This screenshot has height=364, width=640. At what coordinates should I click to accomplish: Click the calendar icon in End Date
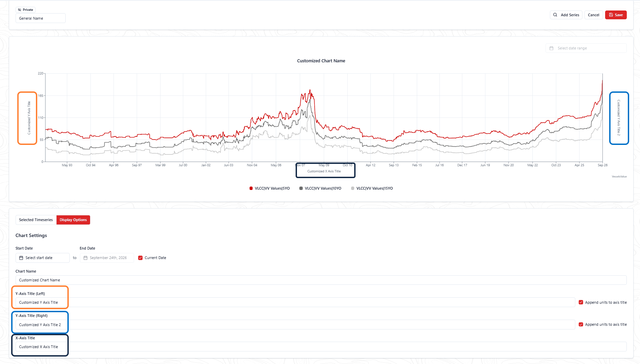tap(85, 258)
